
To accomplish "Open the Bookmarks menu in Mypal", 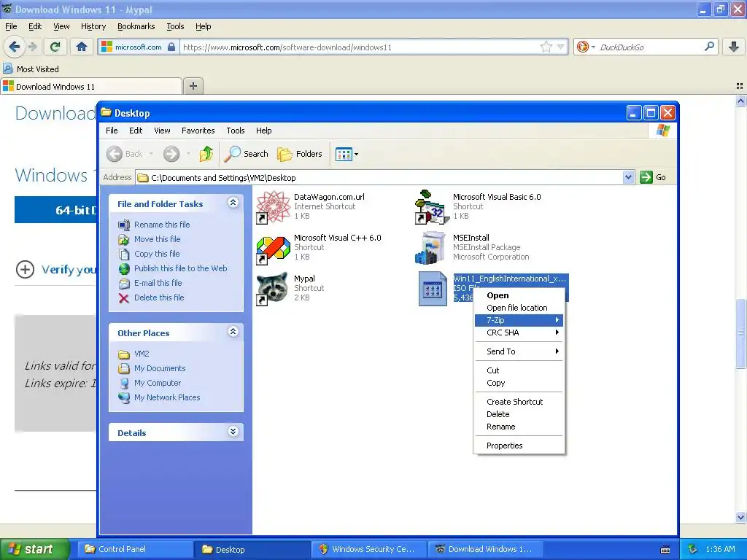I will [136, 26].
